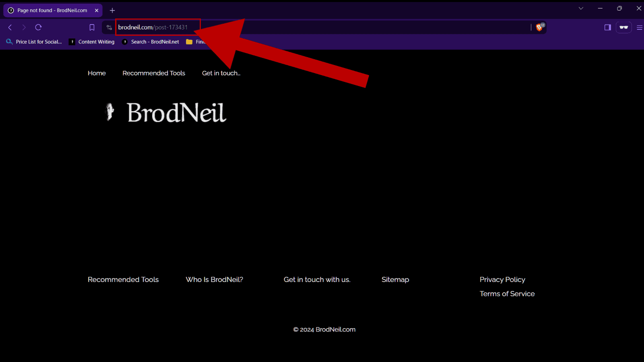Click Get in touch with us footer link
Screen dimensions: 644x362
coord(317,280)
